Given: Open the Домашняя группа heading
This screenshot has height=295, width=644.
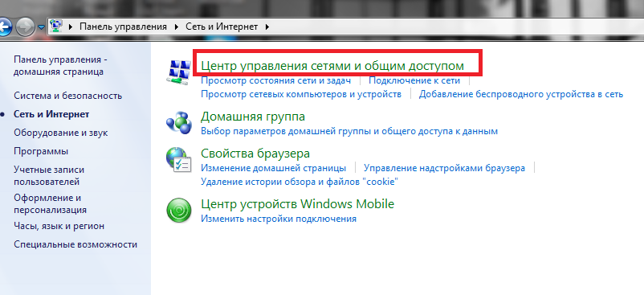Looking at the screenshot, I should (x=253, y=117).
